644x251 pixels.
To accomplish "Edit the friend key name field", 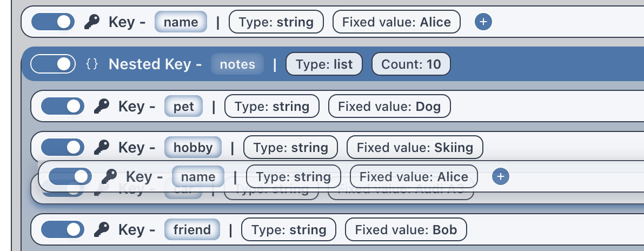I will point(192,230).
